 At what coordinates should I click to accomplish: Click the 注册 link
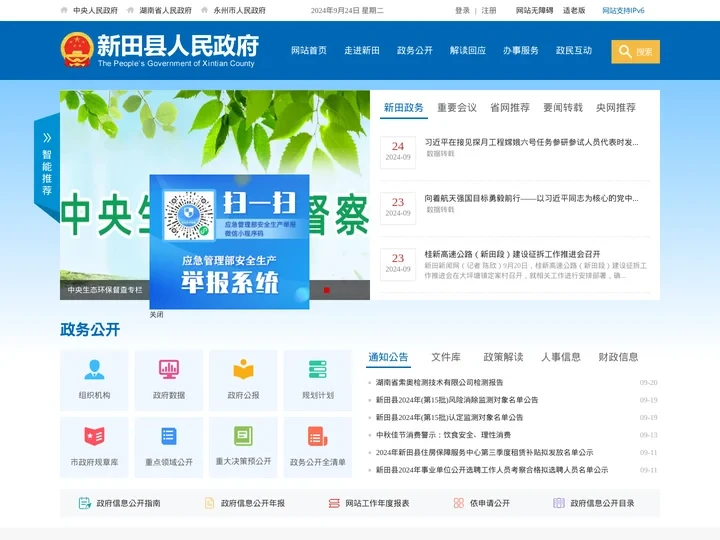(489, 10)
